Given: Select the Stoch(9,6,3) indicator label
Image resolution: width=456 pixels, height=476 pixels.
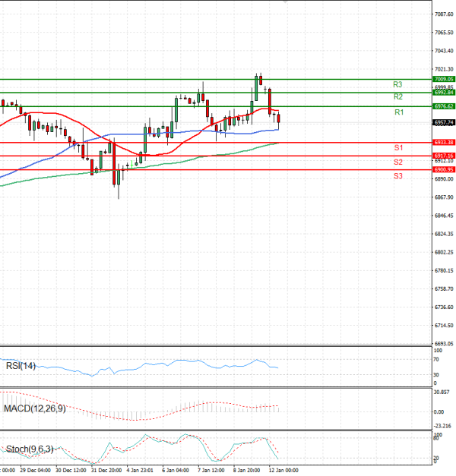Looking at the screenshot, I should [x=29, y=449].
